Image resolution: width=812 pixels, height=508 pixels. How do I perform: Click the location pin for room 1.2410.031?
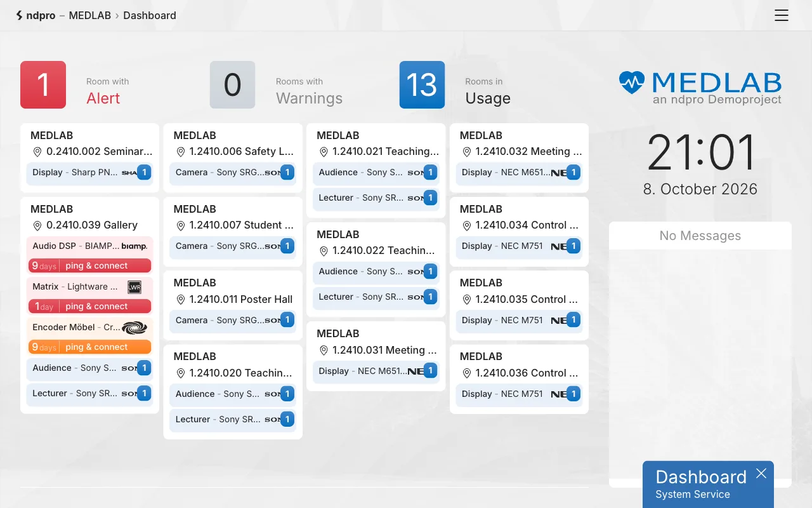324,351
